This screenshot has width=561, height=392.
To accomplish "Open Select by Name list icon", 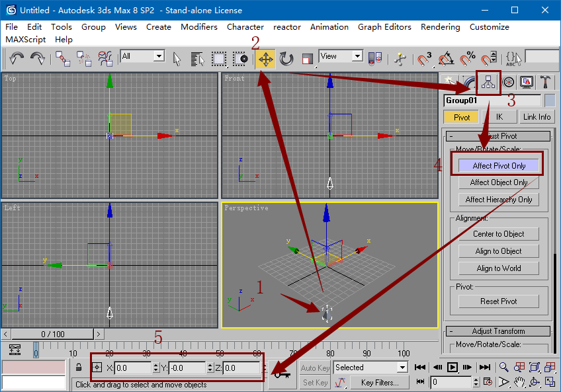I will click(x=198, y=59).
